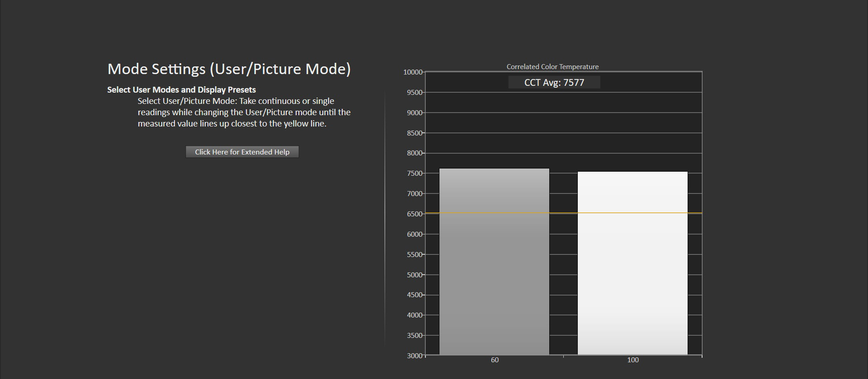Click the 5000 axis label
Image resolution: width=868 pixels, height=379 pixels.
[415, 275]
